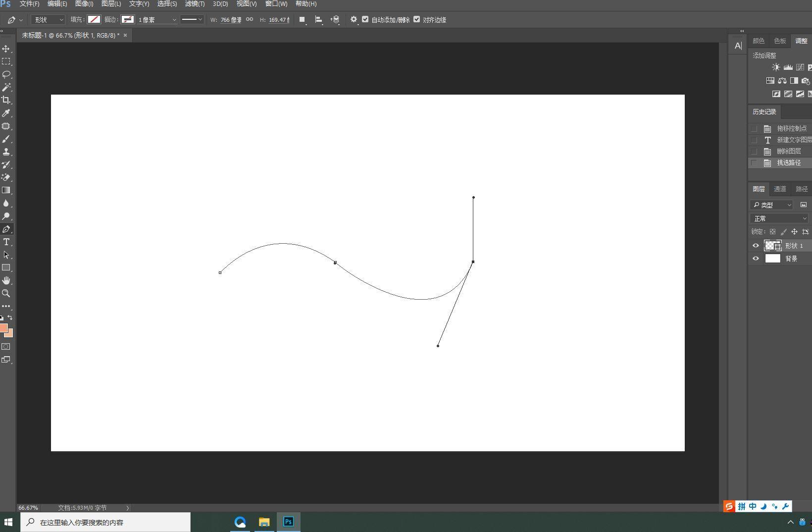Select the Brush tool

6,139
